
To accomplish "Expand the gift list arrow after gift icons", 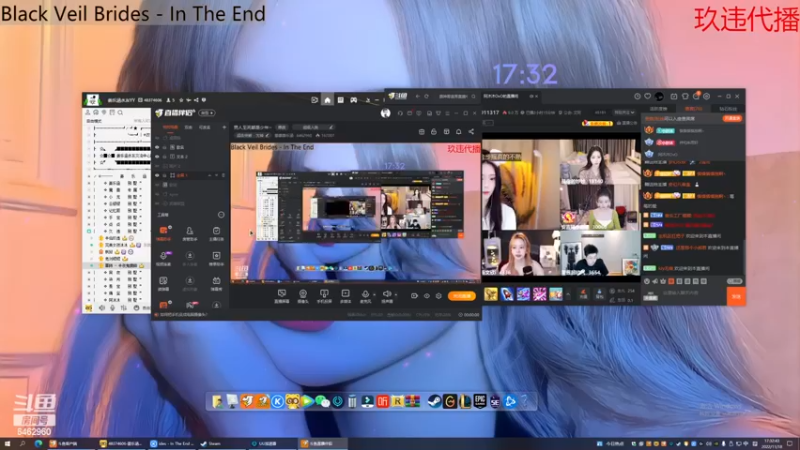I will 568,294.
